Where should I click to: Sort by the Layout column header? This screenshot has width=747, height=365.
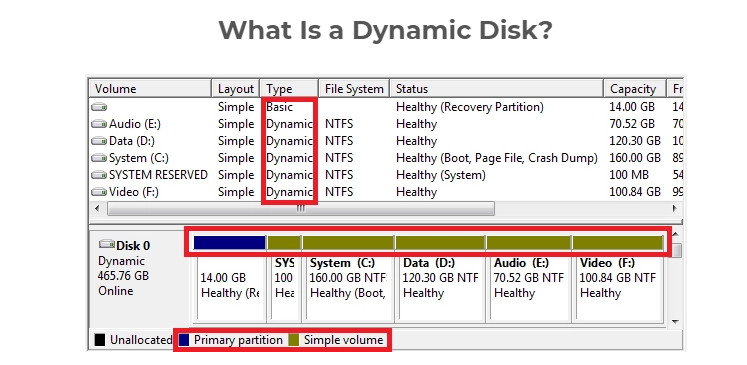click(236, 89)
